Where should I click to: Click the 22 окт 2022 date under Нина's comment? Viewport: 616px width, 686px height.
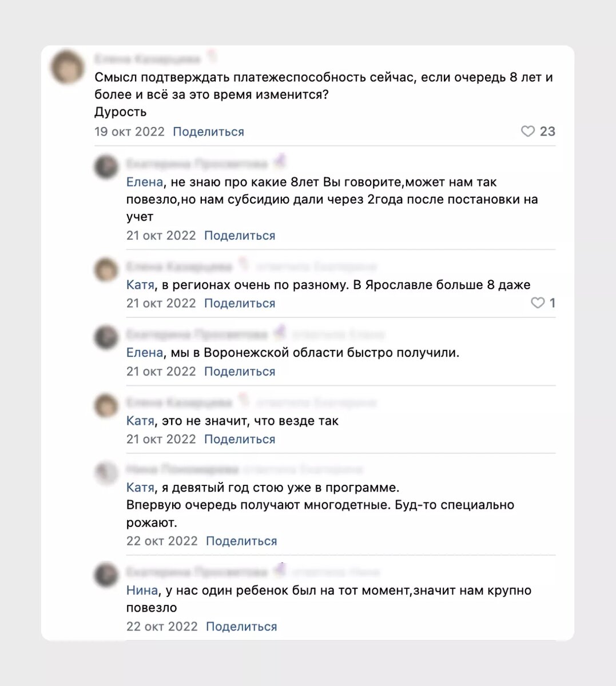162,540
